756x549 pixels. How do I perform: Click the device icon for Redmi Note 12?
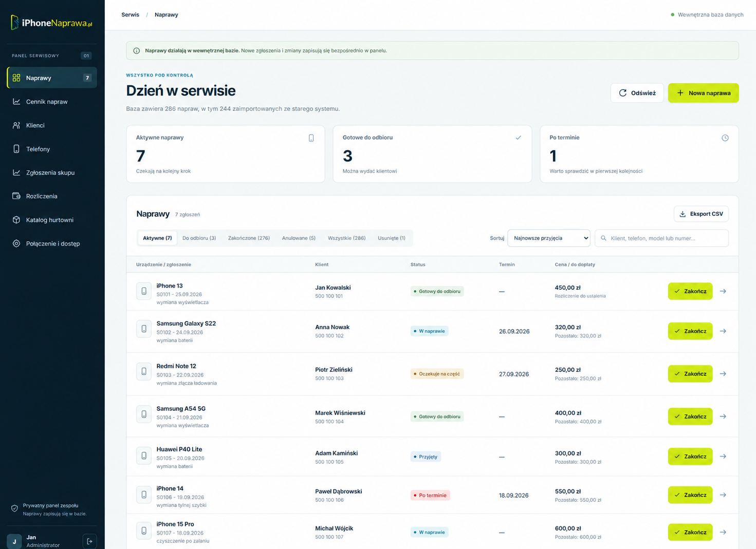[144, 372]
